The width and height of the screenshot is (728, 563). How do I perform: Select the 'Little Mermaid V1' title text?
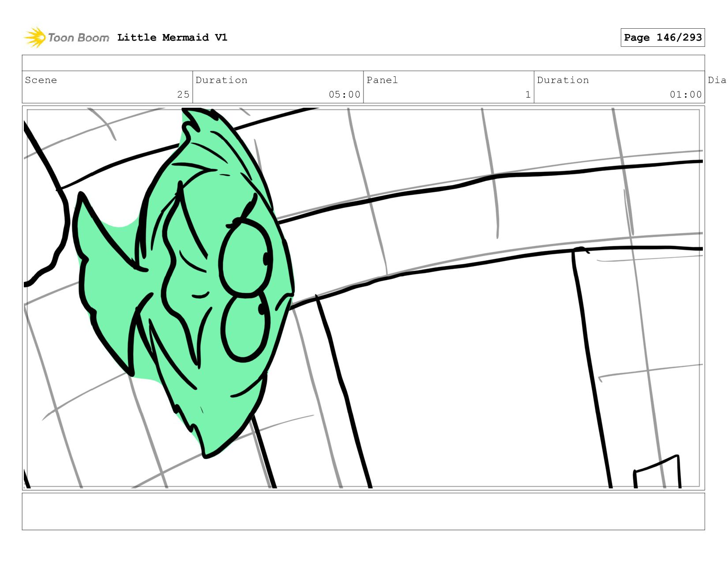click(x=172, y=38)
